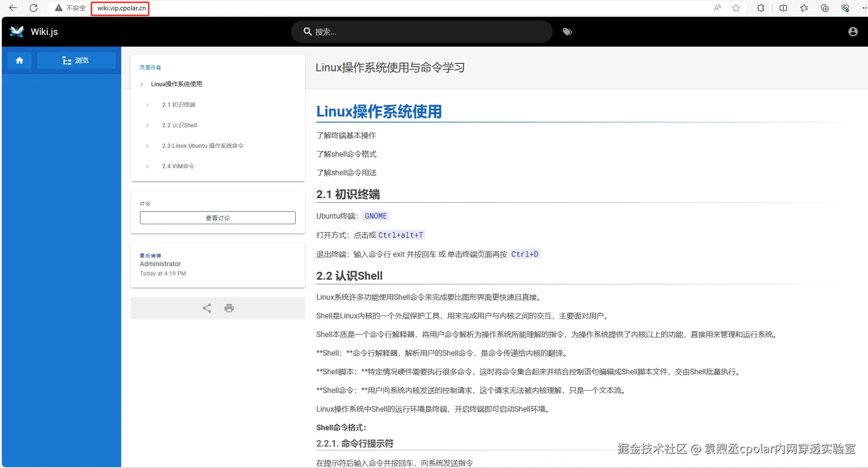The width and height of the screenshot is (868, 468).
Task: Jump to 2.2 认识Shell in page contents
Action: 180,125
